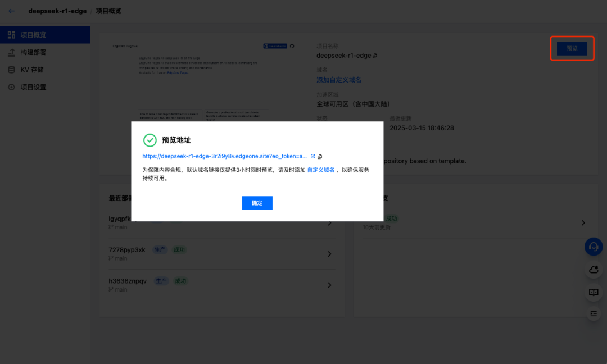The image size is (607, 364).
Task: Open the KV 存储 panel
Action: click(26, 69)
